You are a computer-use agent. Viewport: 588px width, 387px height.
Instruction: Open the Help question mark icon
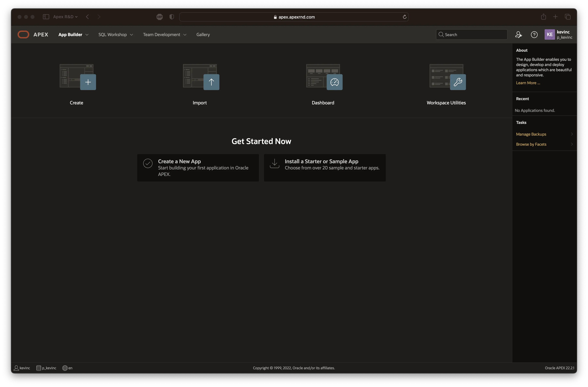point(534,35)
